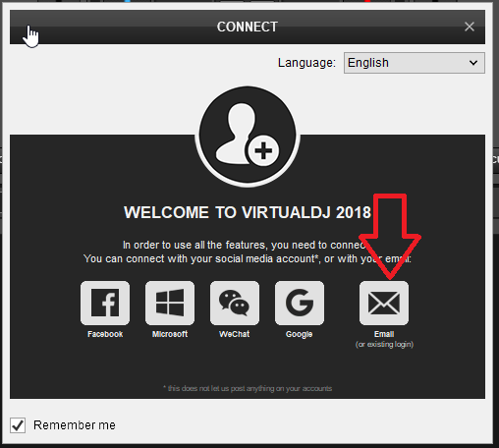Select the Email envelope icon
499x448 pixels.
tap(384, 303)
